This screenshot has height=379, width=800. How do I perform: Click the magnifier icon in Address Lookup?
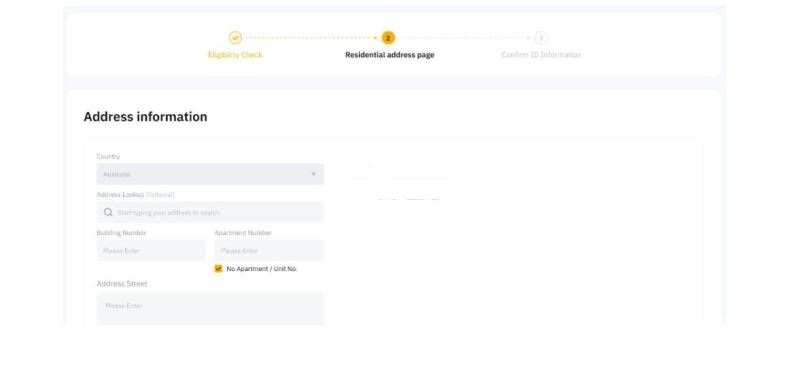click(108, 212)
